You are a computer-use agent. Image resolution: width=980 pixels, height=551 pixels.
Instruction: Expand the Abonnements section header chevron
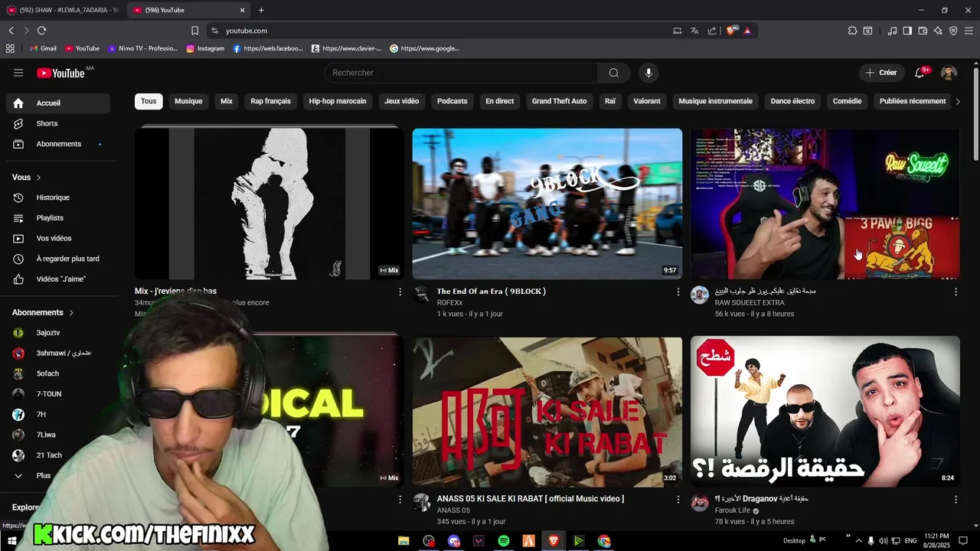71,313
